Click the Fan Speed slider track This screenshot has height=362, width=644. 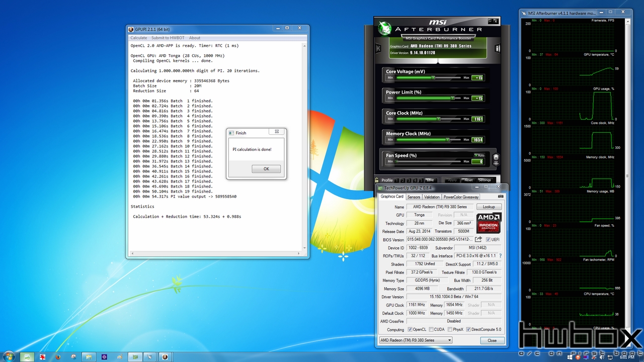tap(428, 161)
